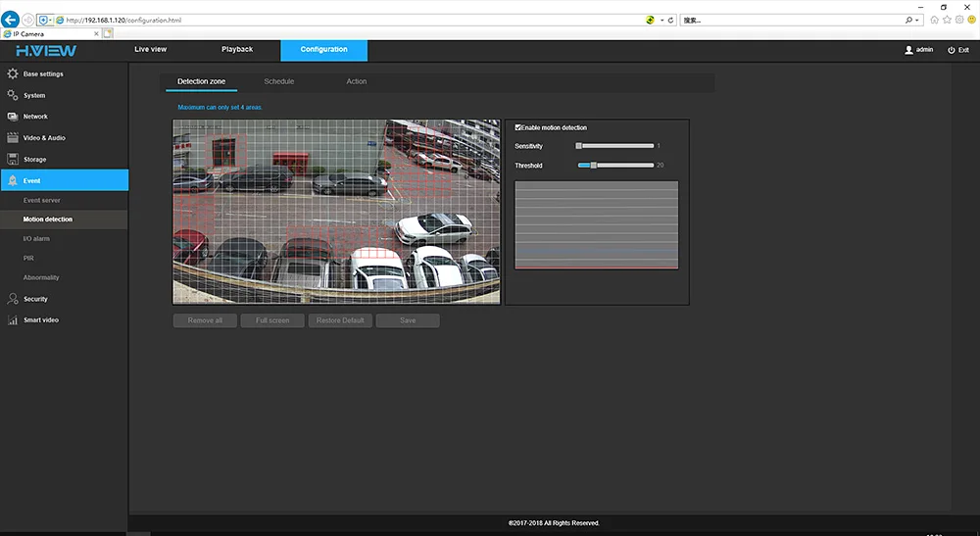Open Base settings gear icon in sidebar
Screen dimensions: 980x536
tap(13, 73)
